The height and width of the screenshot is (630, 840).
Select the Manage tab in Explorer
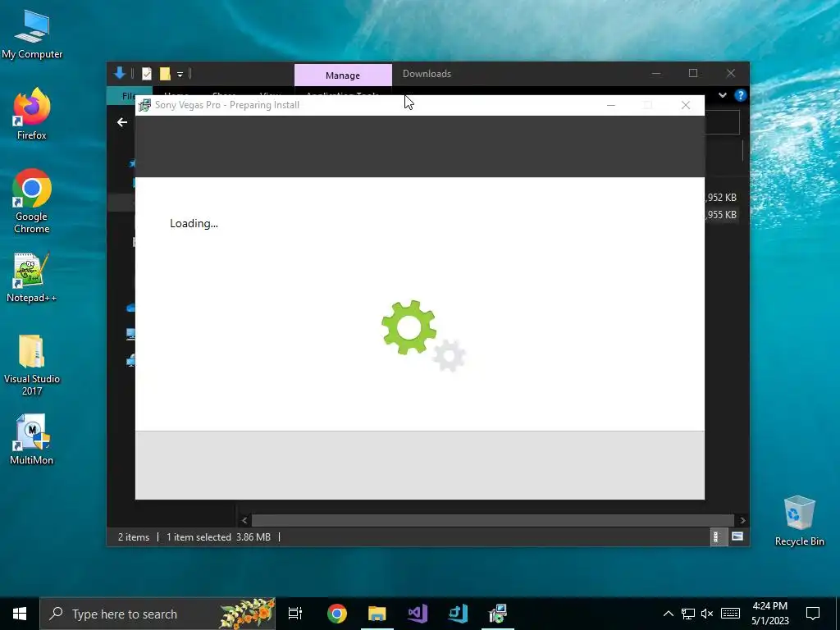343,75
